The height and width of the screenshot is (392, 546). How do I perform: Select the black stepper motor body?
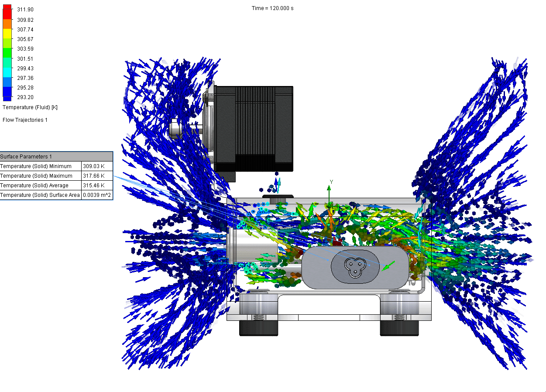(x=253, y=127)
